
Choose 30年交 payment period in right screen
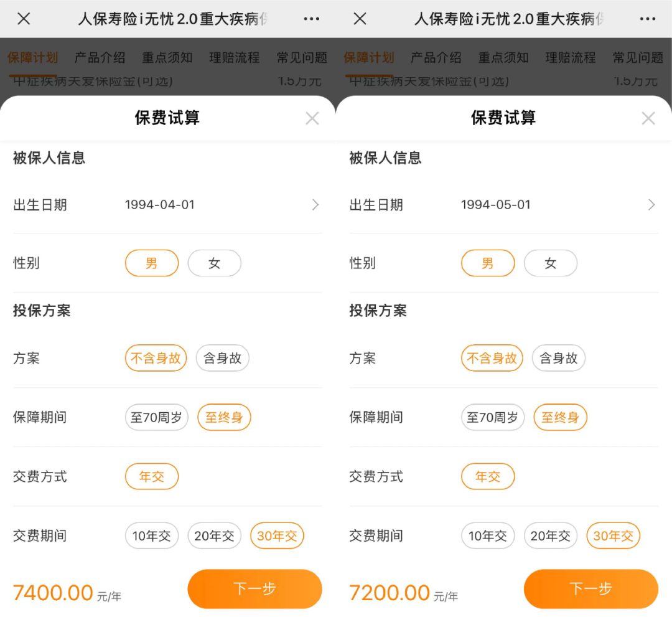click(614, 536)
